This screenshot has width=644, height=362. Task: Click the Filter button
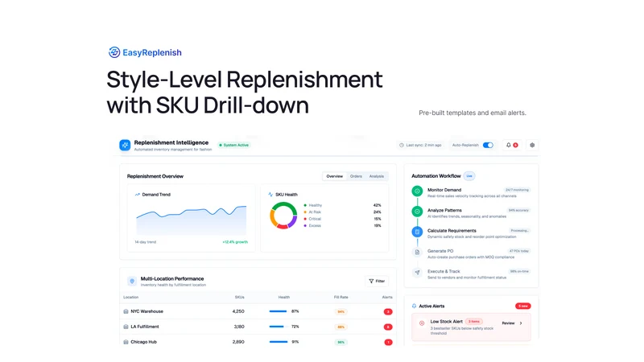(377, 281)
